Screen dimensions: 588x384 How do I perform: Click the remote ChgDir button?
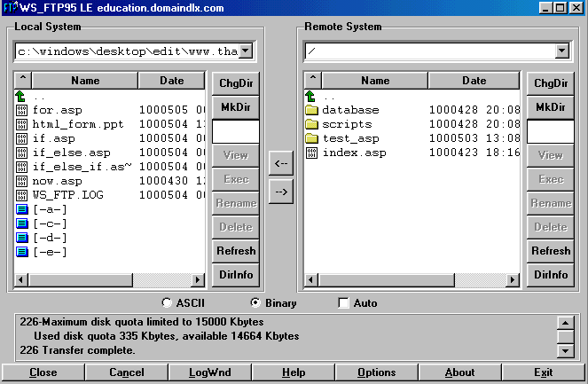(x=551, y=83)
